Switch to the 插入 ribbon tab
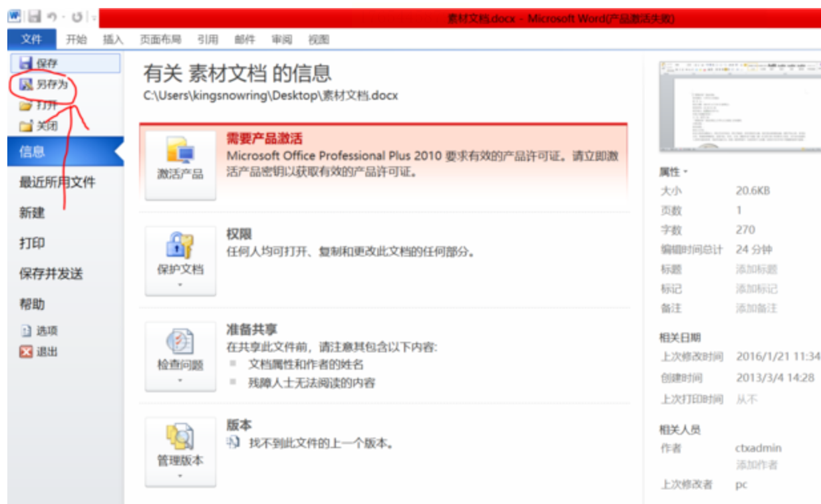This screenshot has width=821, height=504. [113, 40]
